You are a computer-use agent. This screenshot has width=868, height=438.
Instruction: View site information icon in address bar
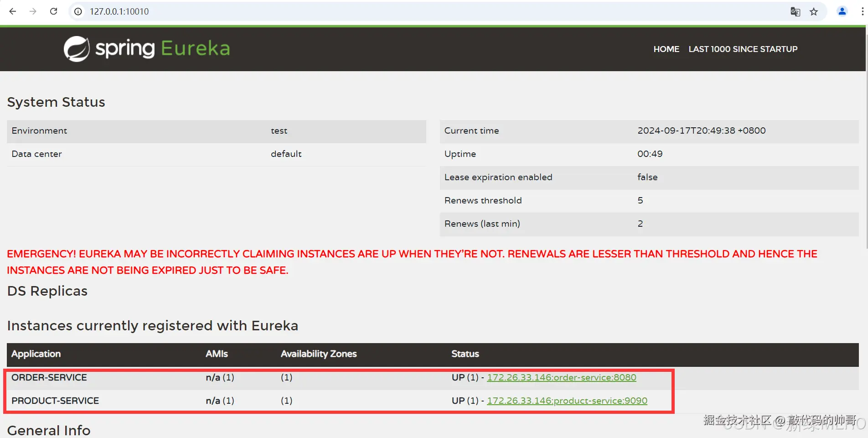78,11
